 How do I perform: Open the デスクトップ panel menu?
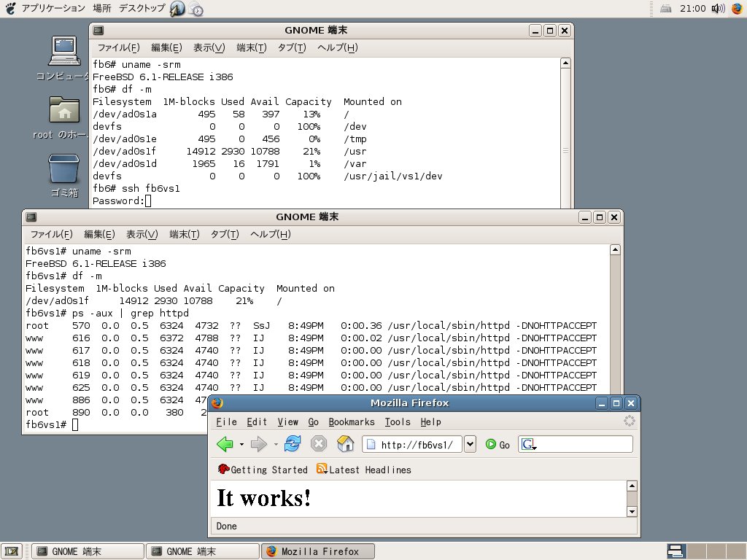point(142,8)
